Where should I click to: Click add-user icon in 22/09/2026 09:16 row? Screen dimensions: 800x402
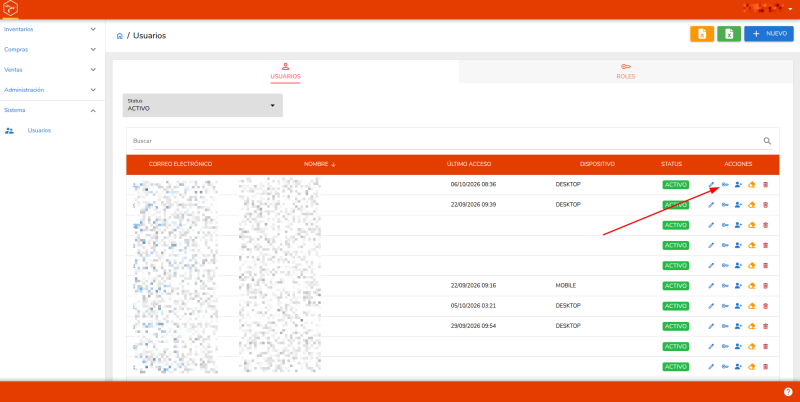click(x=738, y=286)
